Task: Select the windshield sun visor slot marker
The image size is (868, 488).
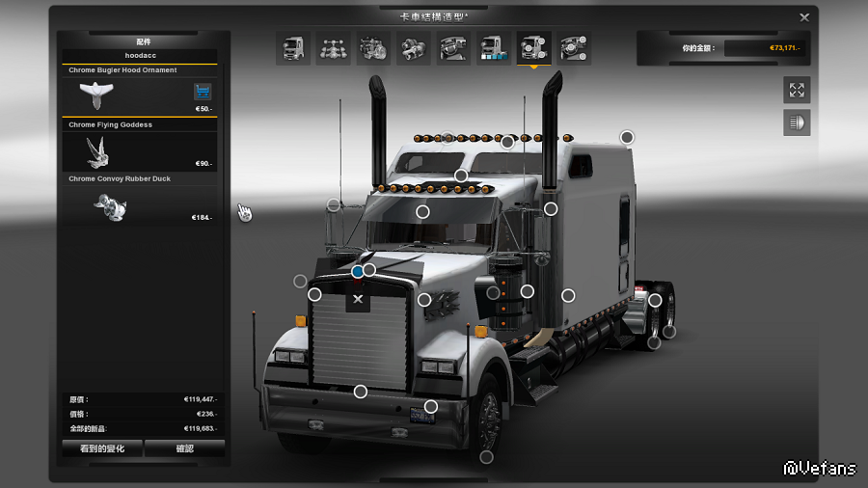Action: (x=422, y=212)
